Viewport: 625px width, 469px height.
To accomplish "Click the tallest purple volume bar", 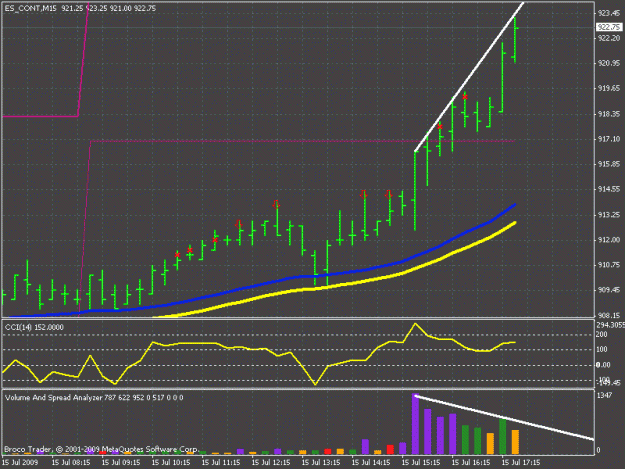I will point(415,424).
